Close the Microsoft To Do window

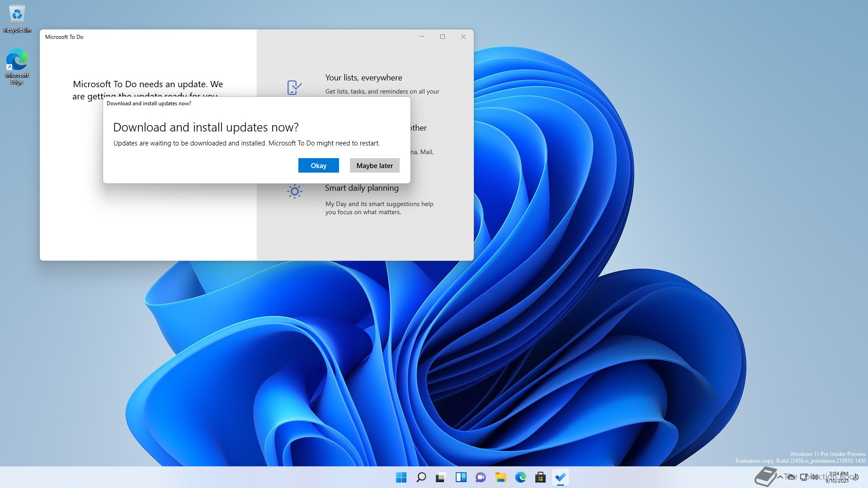tap(463, 37)
